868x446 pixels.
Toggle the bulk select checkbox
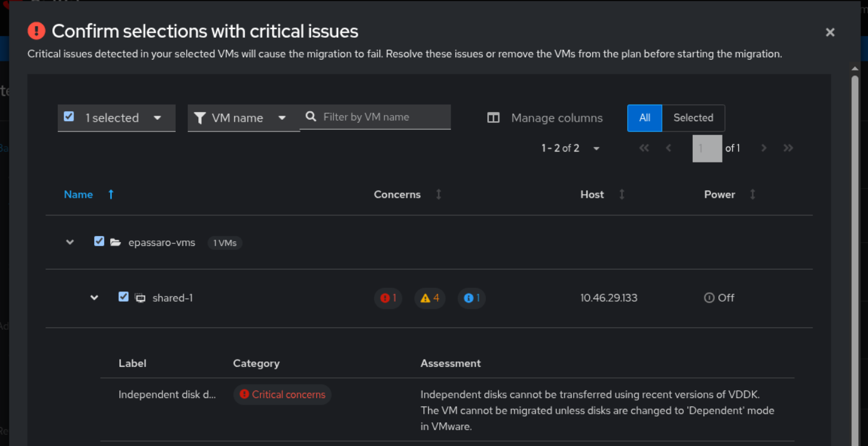69,116
